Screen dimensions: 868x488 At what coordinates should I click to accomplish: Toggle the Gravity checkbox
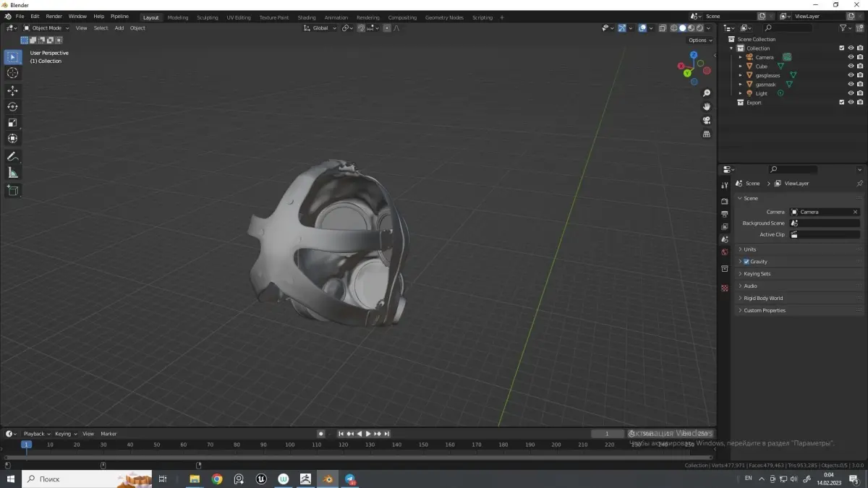coord(746,262)
